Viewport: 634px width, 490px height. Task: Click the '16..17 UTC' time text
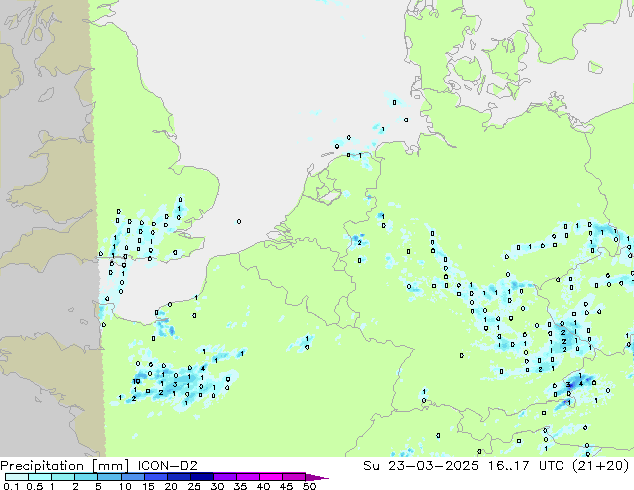click(x=528, y=466)
